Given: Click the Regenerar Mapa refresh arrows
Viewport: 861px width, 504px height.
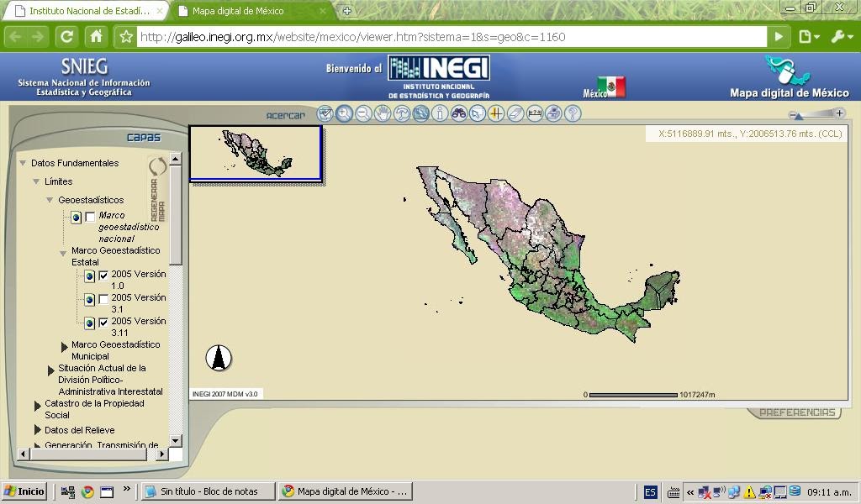Looking at the screenshot, I should [x=157, y=166].
